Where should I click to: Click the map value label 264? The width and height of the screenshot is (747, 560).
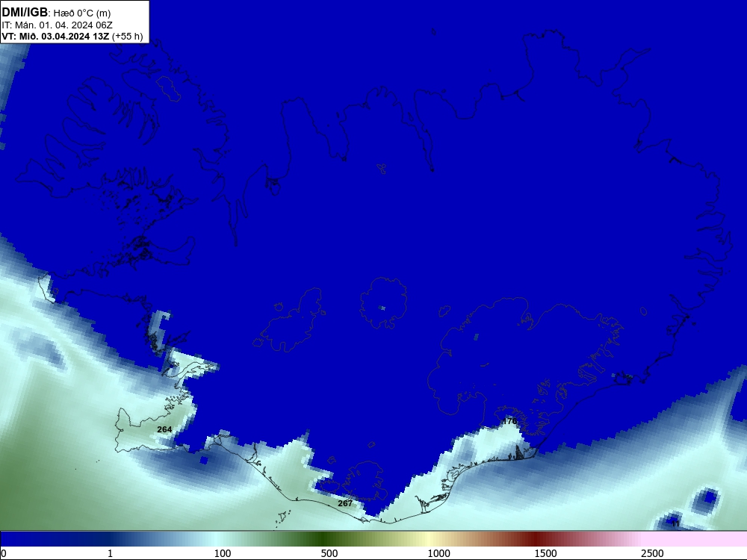[x=164, y=429]
